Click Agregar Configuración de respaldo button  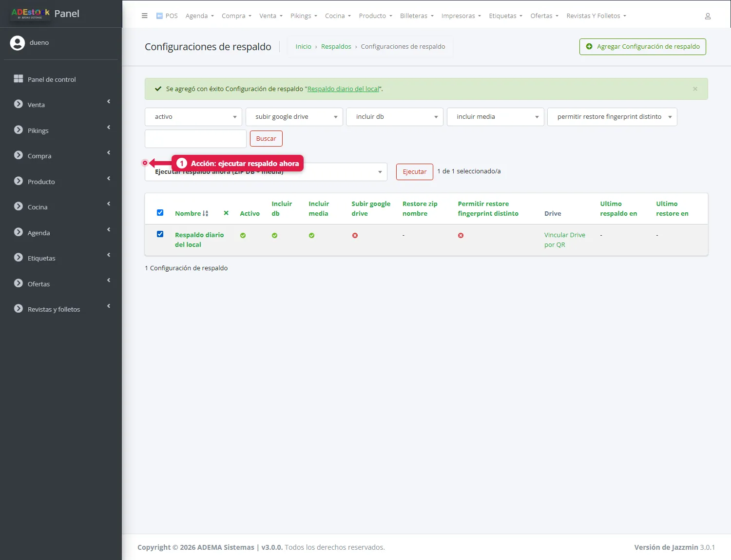642,47
